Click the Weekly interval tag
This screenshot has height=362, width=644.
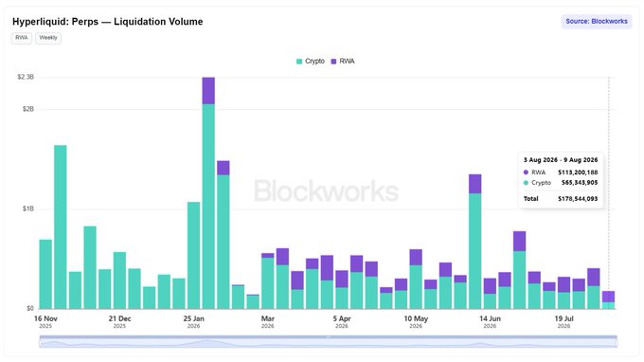[48, 38]
